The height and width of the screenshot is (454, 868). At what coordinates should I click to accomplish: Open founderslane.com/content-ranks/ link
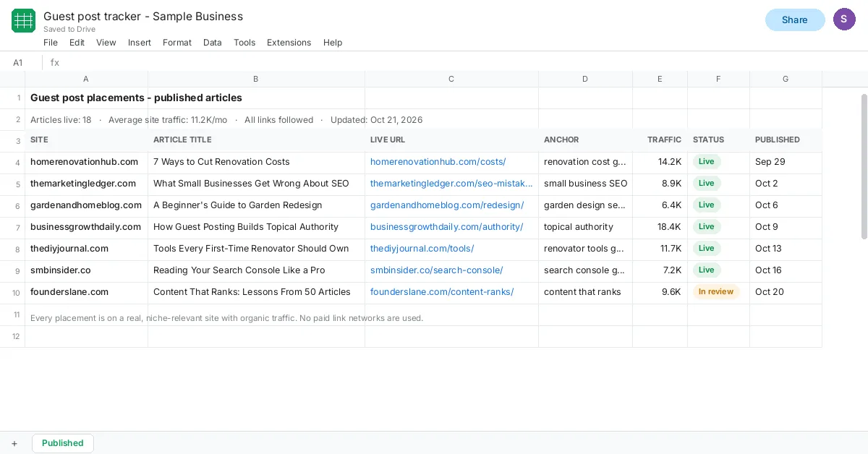(442, 292)
